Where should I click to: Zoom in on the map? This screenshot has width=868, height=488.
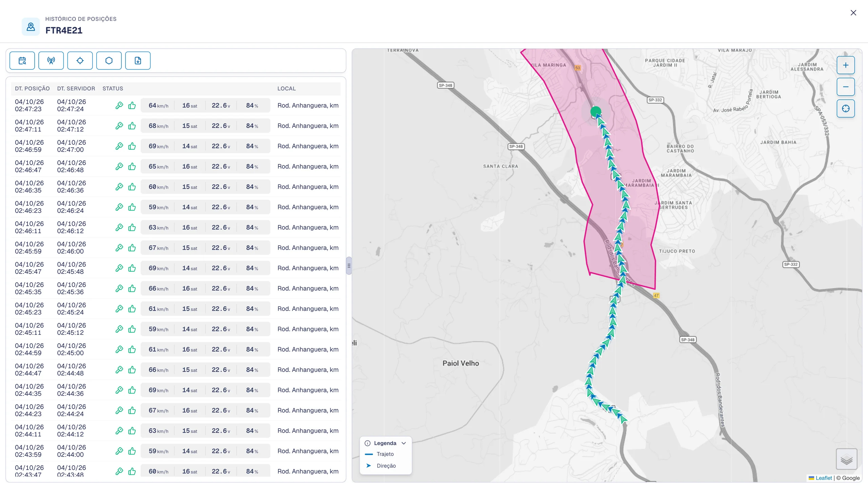tap(846, 65)
